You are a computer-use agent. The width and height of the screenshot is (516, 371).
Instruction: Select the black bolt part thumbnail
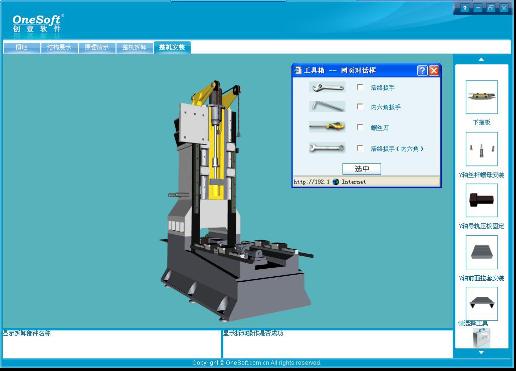pos(481,200)
